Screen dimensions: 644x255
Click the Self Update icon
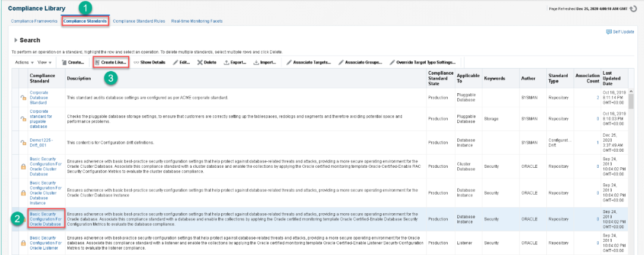[609, 32]
